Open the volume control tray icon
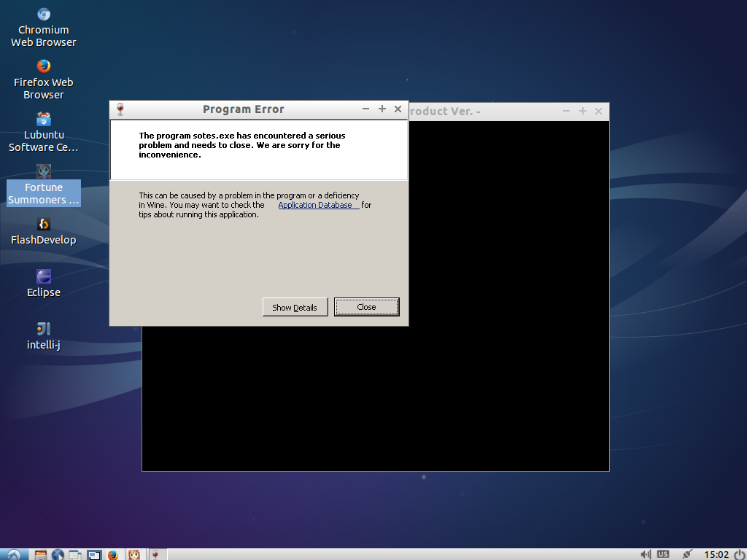The height and width of the screenshot is (560, 747). pyautogui.click(x=646, y=554)
